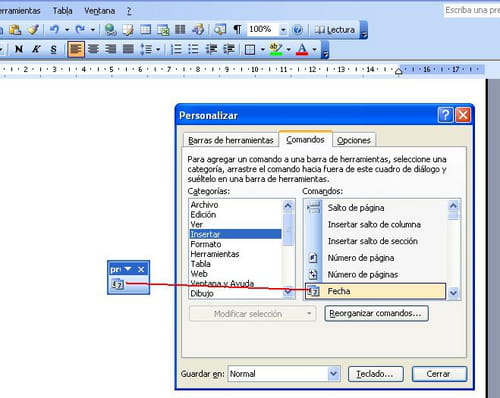Select Archivo in Categorías list
The image size is (500, 398).
235,205
